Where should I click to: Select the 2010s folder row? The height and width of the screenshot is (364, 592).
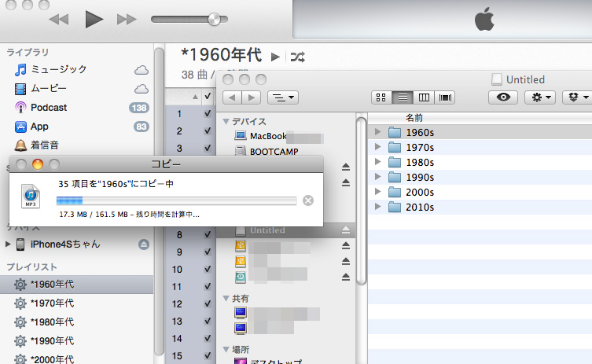tap(480, 208)
